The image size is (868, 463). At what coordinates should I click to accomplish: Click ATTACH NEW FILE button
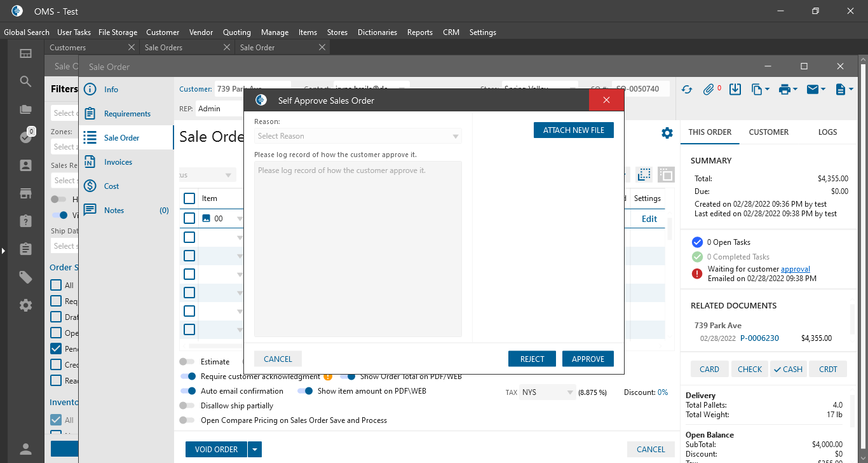point(574,130)
